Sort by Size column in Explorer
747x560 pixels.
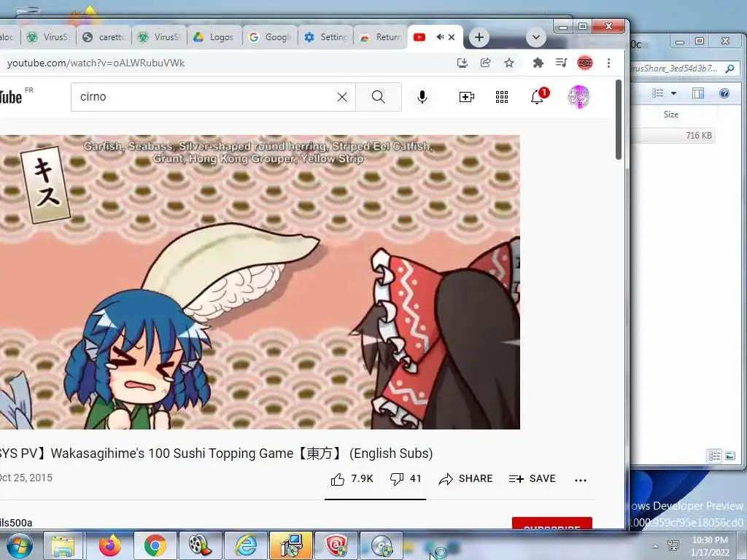671,114
